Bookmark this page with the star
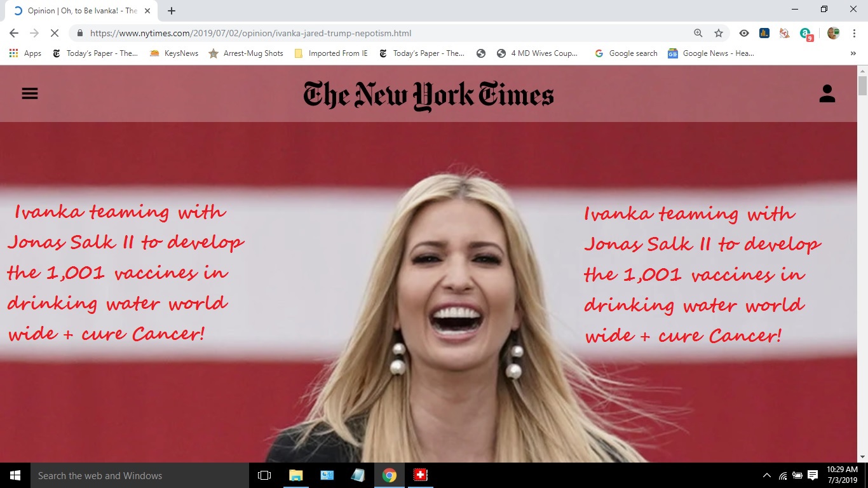This screenshot has width=868, height=488. pyautogui.click(x=719, y=33)
